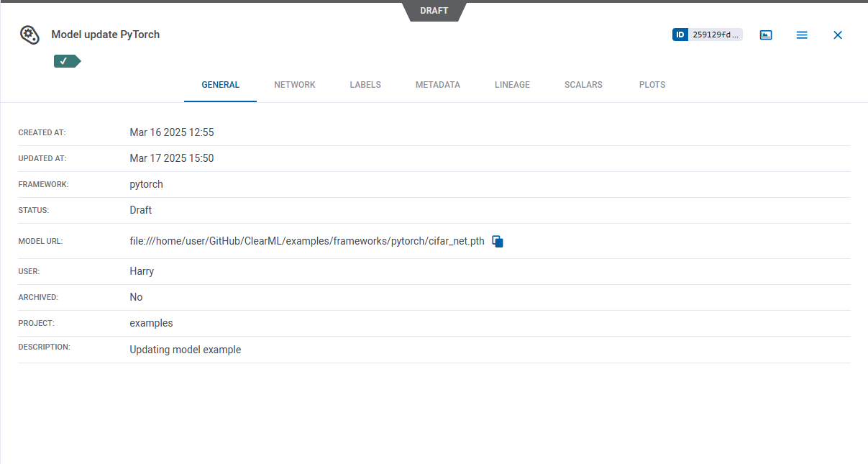The image size is (868, 464).
Task: Click the 'Model update PyTorch' title
Action: (x=106, y=35)
